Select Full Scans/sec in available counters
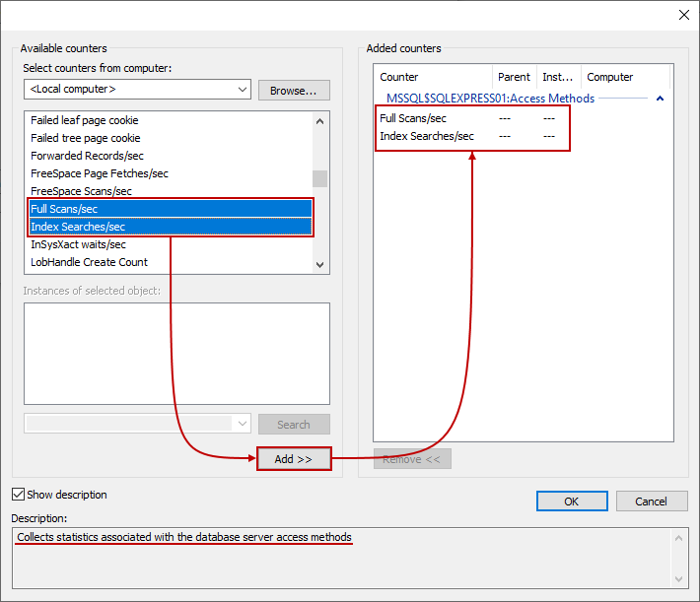This screenshot has height=602, width=700. (171, 209)
